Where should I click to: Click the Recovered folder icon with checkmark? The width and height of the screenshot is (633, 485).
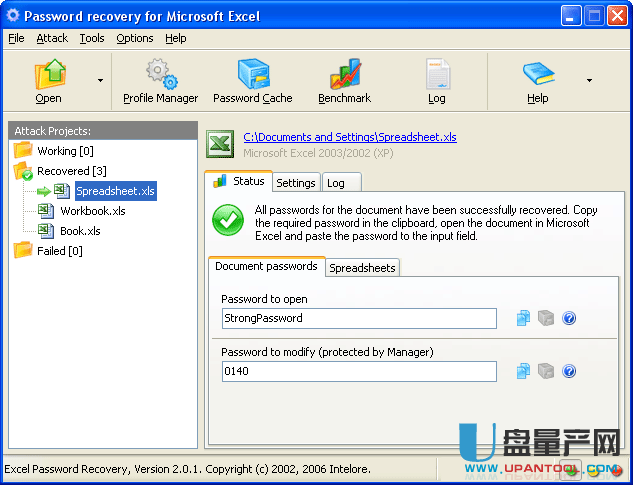(23, 171)
